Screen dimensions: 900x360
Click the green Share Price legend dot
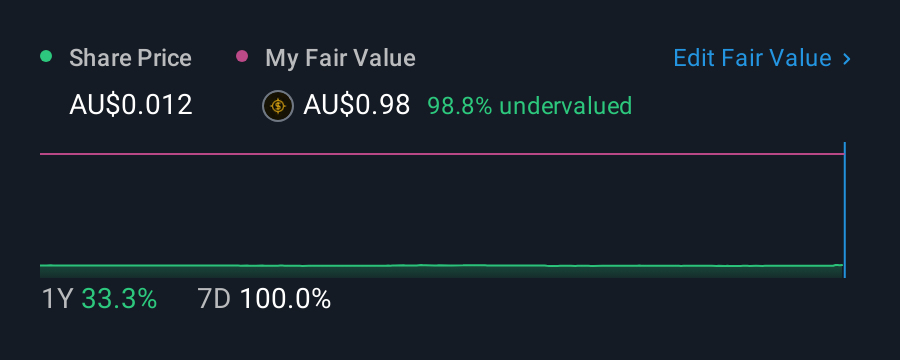point(46,56)
